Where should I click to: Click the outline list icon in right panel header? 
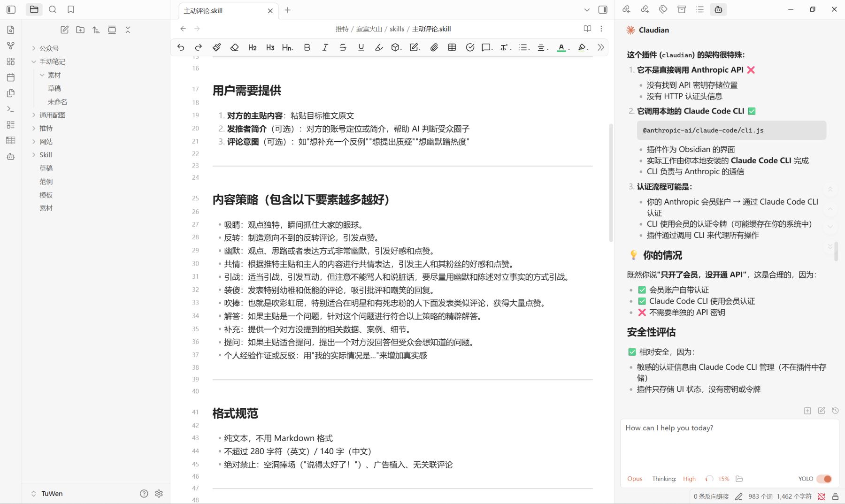699,9
